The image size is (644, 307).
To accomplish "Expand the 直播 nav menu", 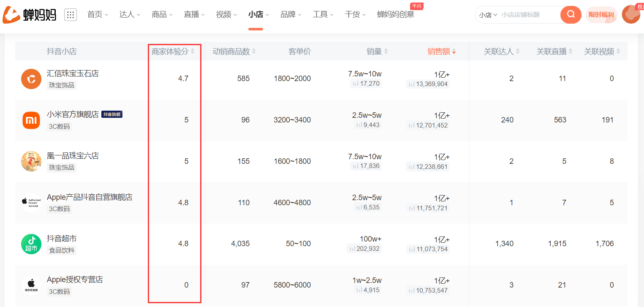I will click(194, 14).
